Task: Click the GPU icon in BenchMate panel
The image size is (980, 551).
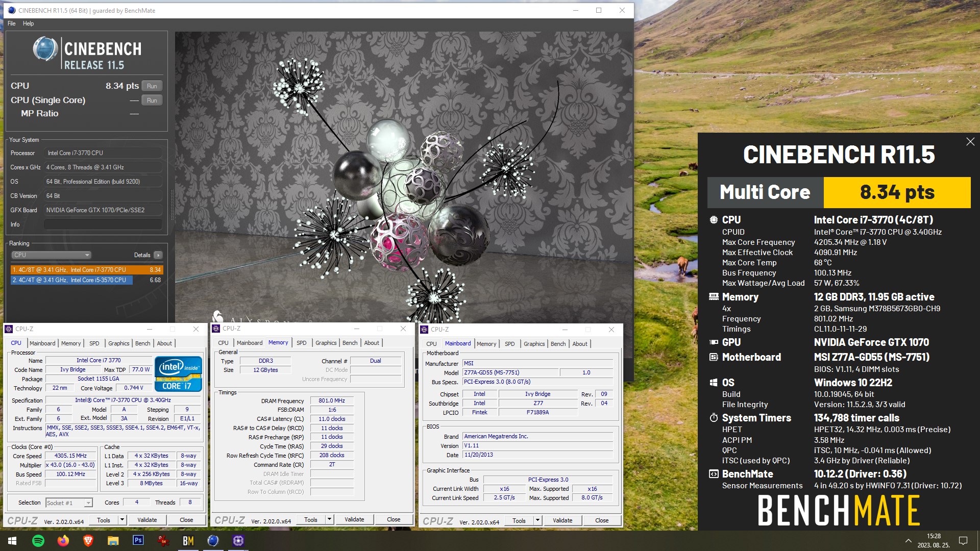Action: 714,342
